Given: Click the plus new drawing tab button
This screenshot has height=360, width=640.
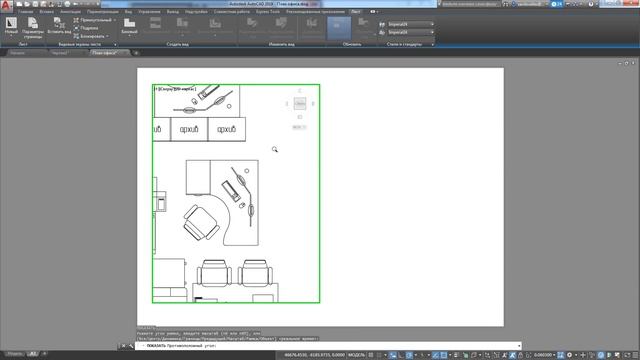Looking at the screenshot, I should pos(136,53).
